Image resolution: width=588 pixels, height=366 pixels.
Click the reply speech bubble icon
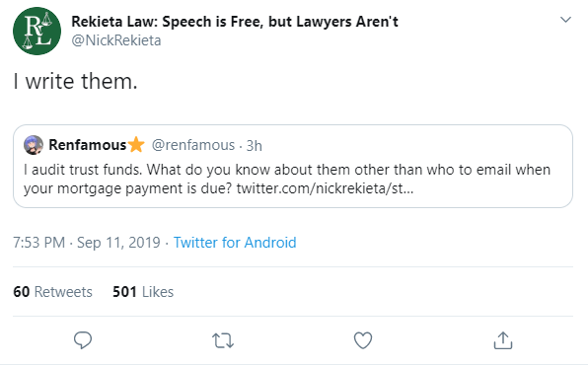[83, 340]
